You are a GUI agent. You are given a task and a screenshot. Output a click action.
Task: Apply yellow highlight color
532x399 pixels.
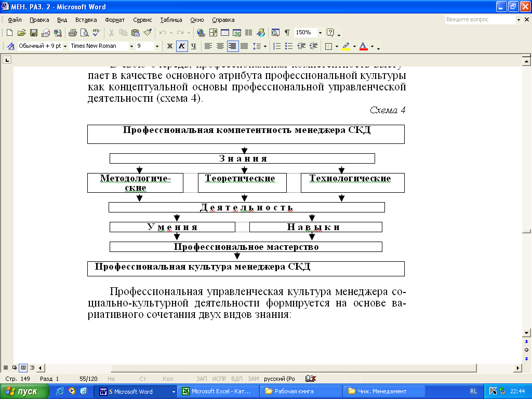[346, 46]
